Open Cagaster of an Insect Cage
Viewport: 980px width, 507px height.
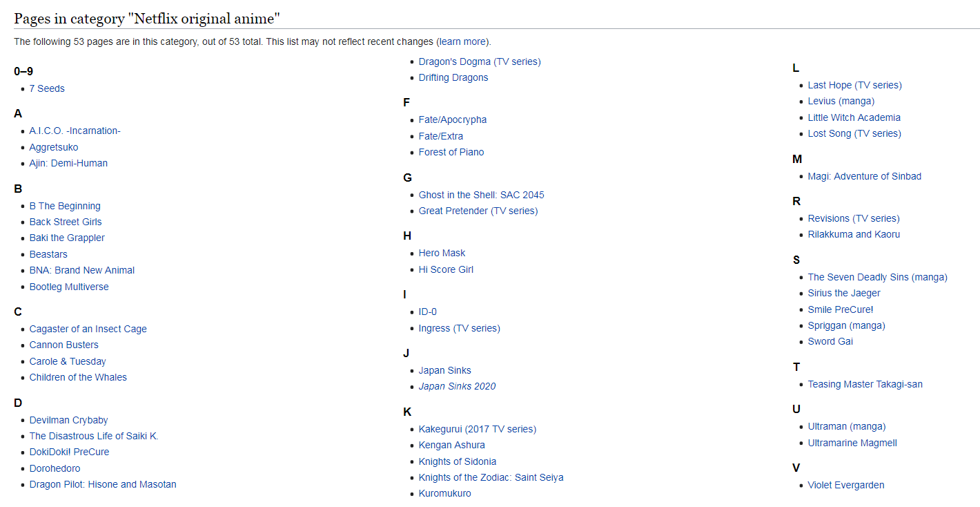tap(88, 329)
